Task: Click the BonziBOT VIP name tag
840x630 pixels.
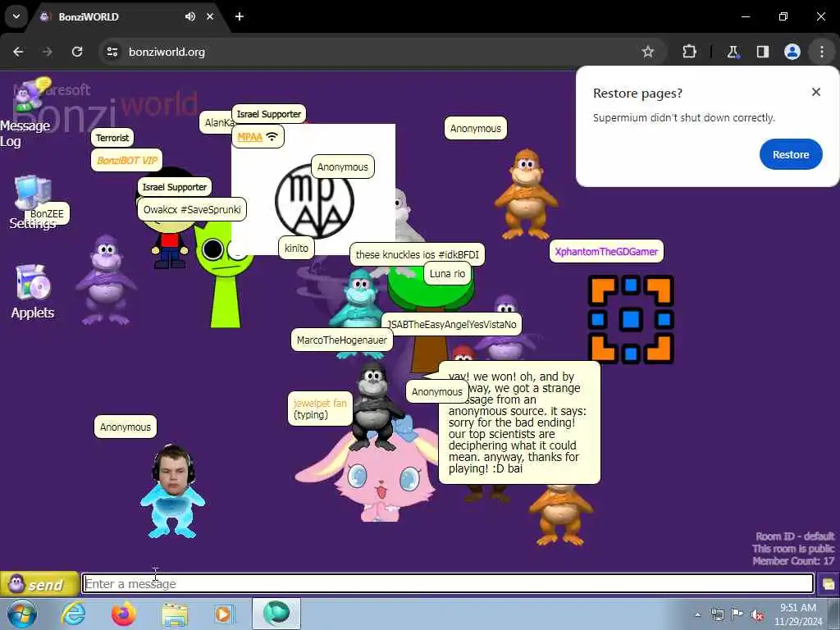Action: (127, 160)
